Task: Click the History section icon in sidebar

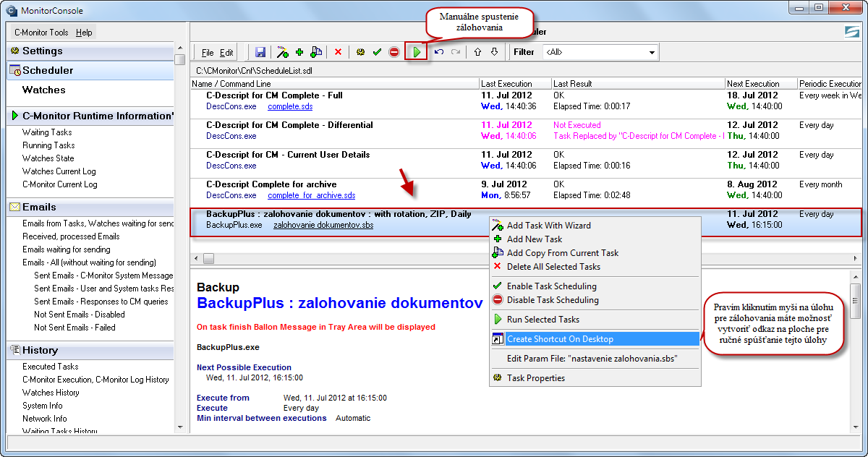Action: point(14,350)
